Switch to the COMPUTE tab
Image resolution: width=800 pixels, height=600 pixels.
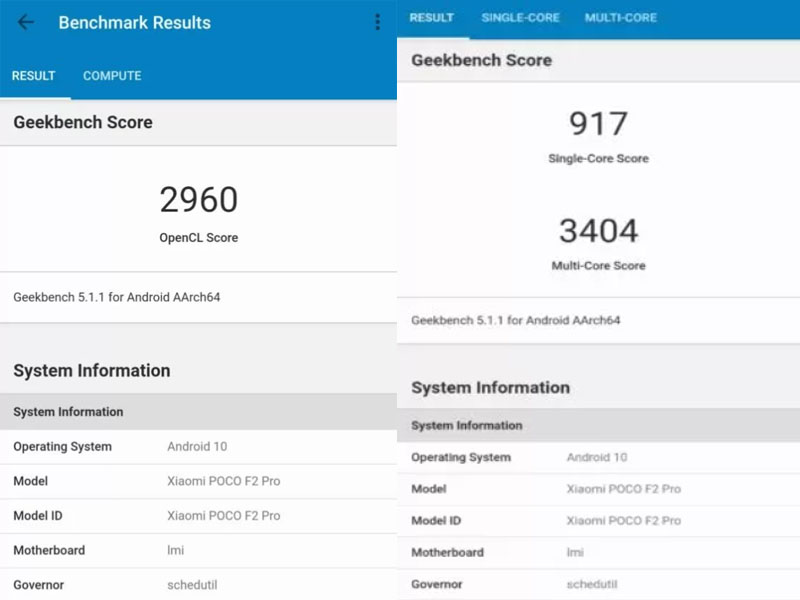click(112, 76)
